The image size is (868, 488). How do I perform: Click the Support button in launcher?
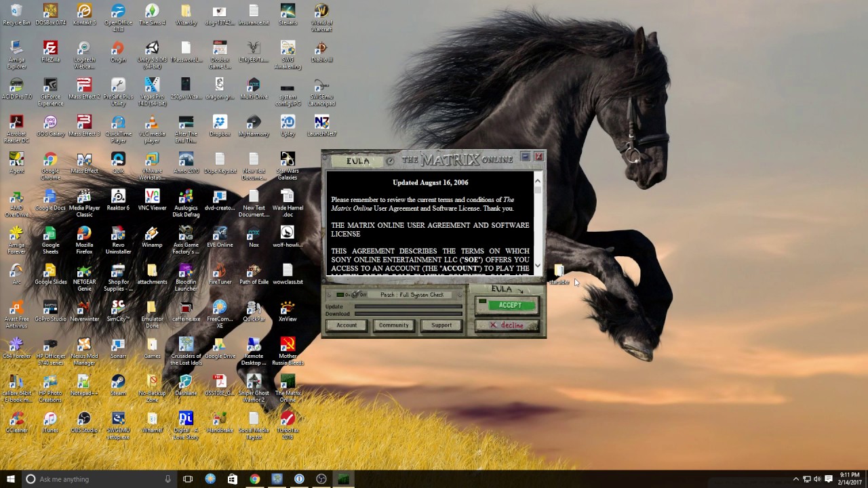coord(441,325)
